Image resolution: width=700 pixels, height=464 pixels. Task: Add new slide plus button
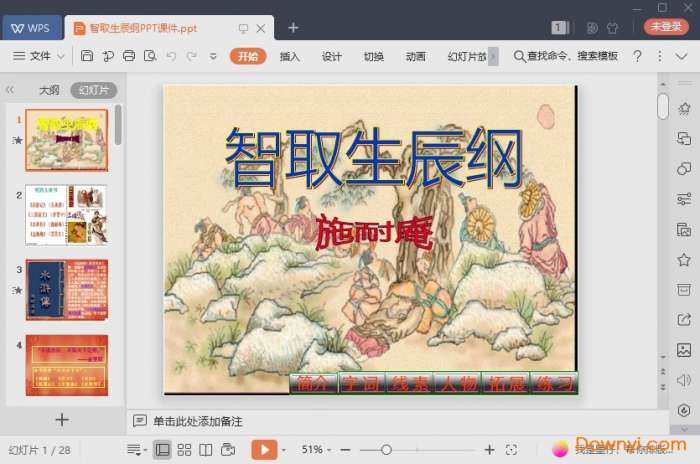(62, 420)
